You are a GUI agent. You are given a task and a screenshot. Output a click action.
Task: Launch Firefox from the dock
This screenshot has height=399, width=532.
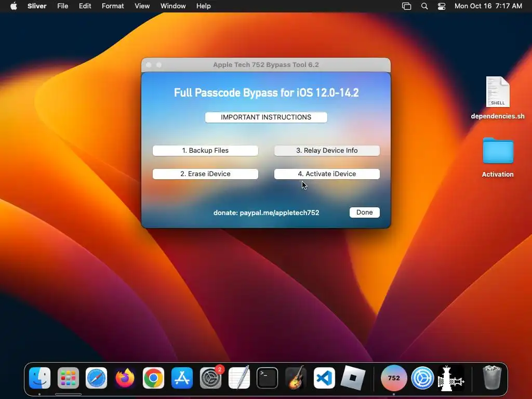[x=125, y=378]
